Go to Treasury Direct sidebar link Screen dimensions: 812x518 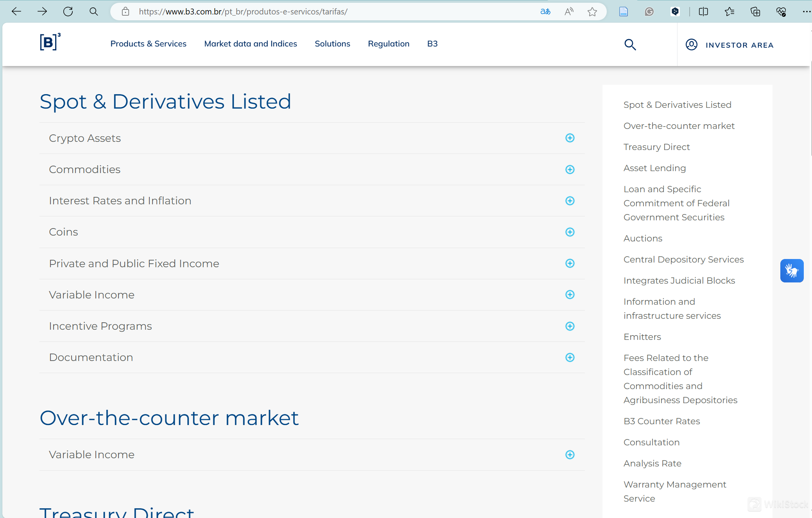coord(656,147)
